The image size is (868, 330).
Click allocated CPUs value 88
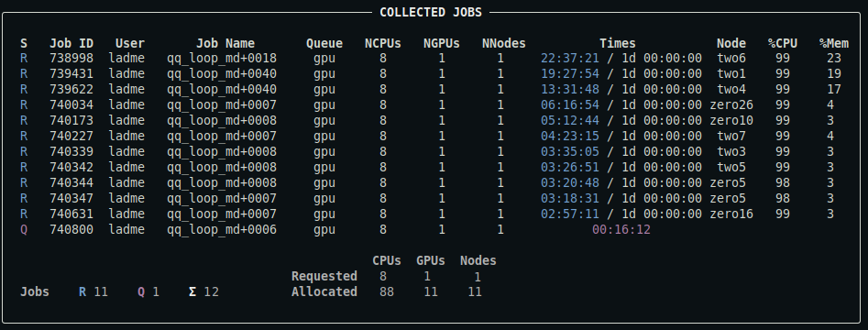tap(387, 291)
